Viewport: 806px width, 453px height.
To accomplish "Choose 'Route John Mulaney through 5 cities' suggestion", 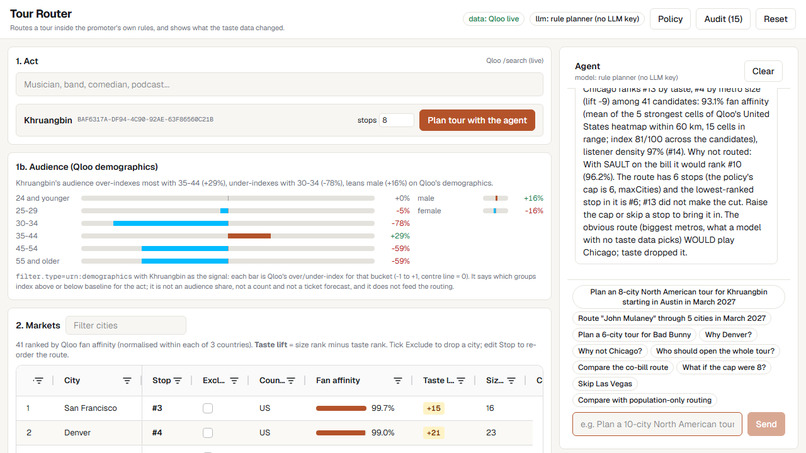I will [671, 318].
